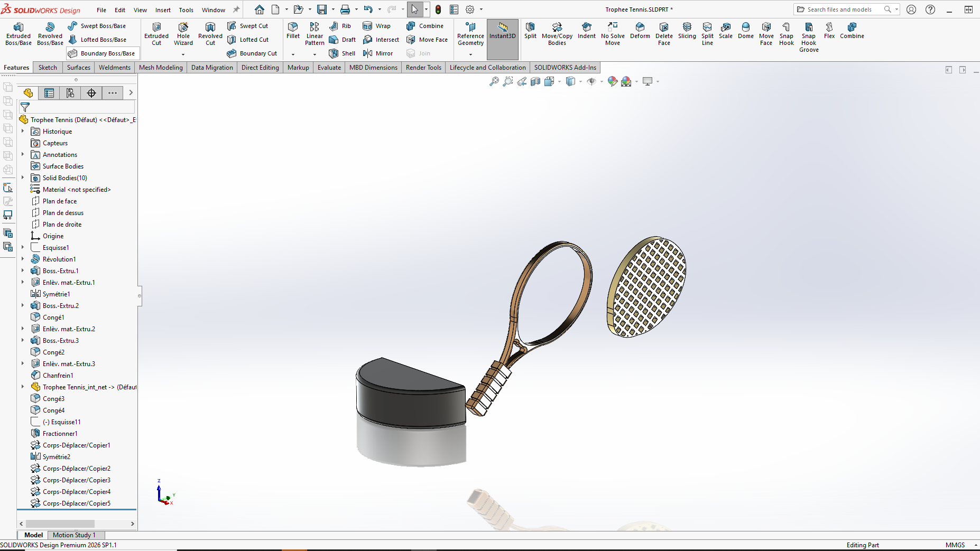Click the Rib tool
This screenshot has height=551, width=980.
coord(340,26)
